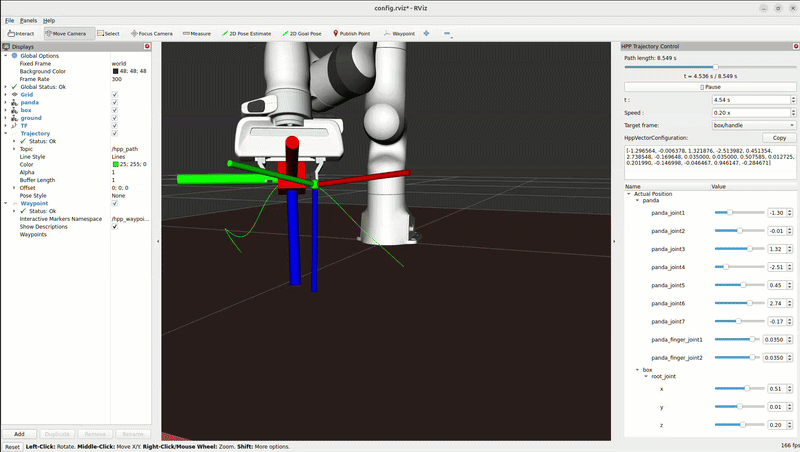Select the Waypoints property row
Screen dimensions: 800x452
click(x=76, y=234)
